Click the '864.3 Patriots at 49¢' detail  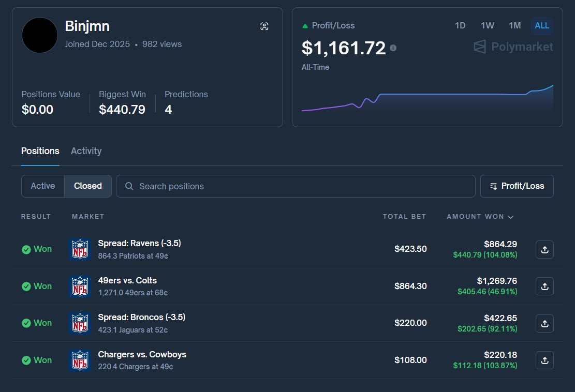tap(133, 256)
